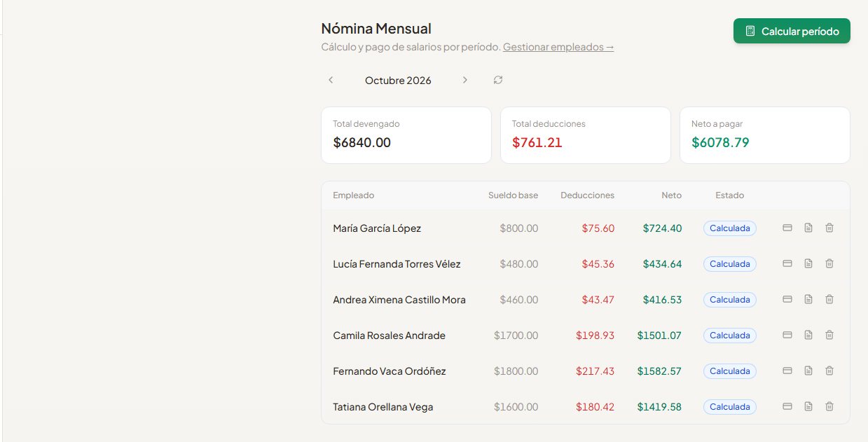Click the trash icon for Tatiana Orellana Vega
The height and width of the screenshot is (442, 868).
point(829,406)
